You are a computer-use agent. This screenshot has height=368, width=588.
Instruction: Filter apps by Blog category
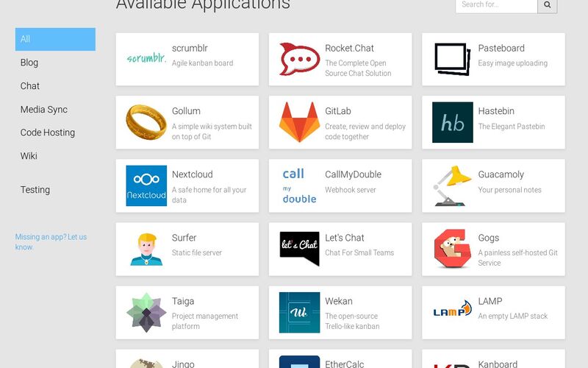point(29,63)
